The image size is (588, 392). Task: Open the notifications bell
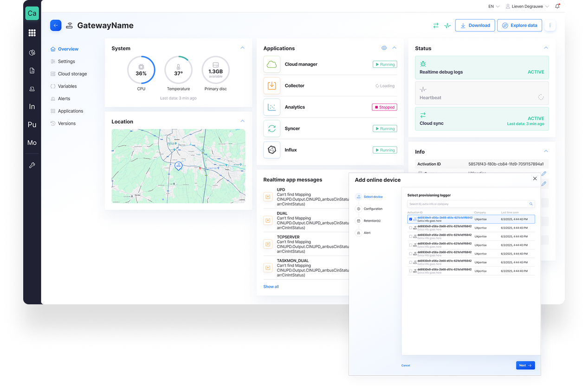[x=557, y=6]
